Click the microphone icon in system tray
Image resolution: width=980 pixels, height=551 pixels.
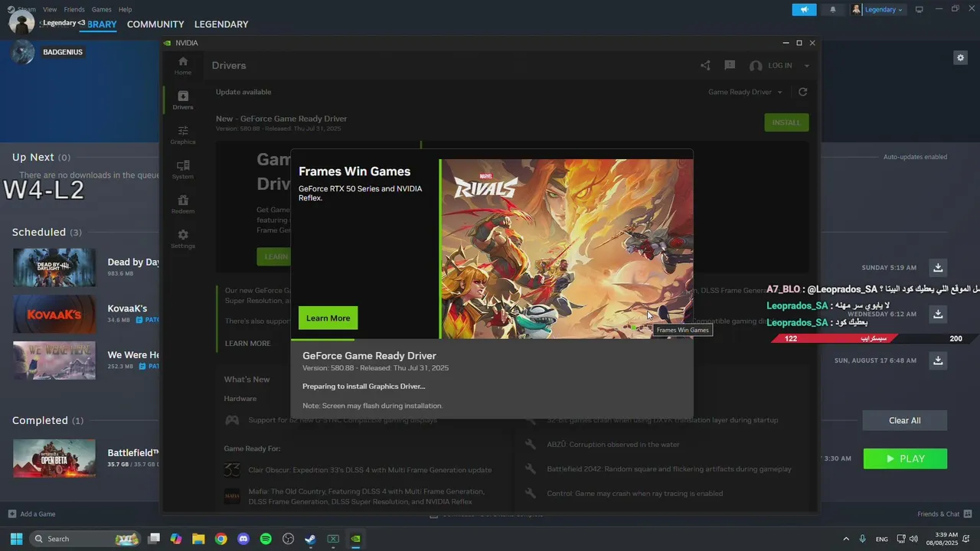tap(863, 539)
